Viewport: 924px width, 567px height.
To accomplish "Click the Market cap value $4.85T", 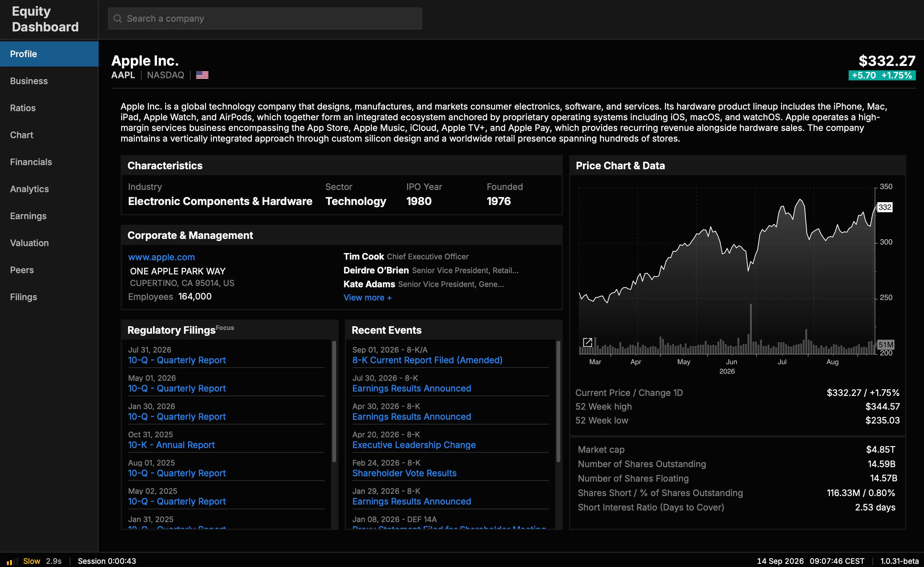I will (880, 450).
